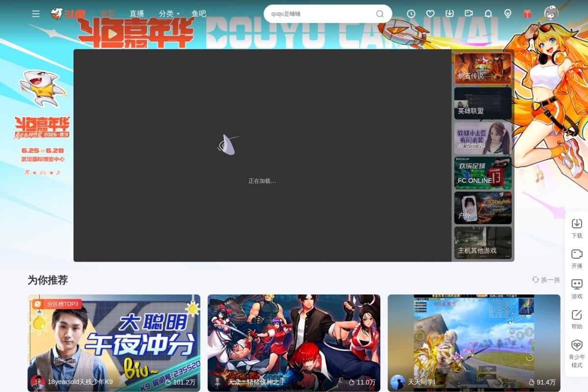Screen dimensions: 588x392
Task: Click the search magnifier icon
Action: [x=380, y=14]
